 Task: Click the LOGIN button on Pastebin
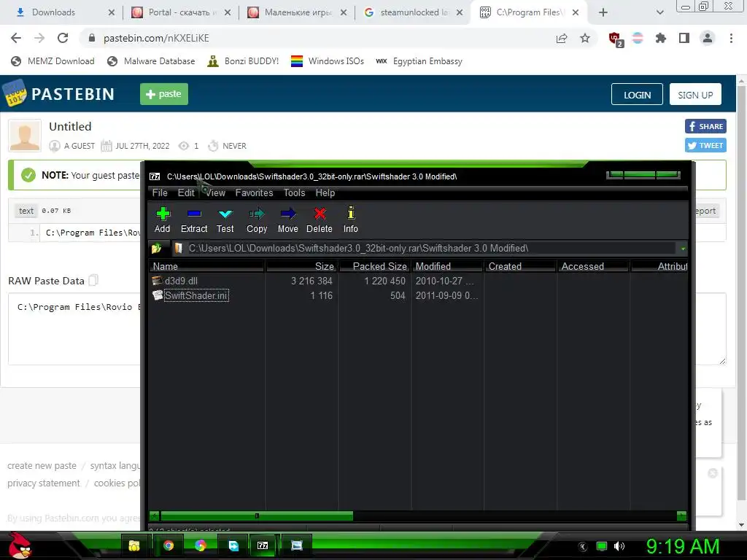(x=637, y=94)
